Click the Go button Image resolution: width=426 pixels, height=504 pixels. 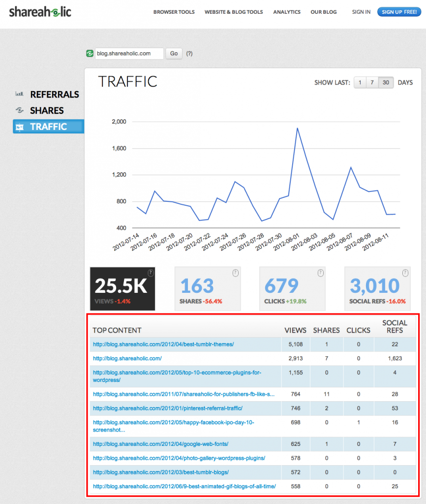[174, 53]
